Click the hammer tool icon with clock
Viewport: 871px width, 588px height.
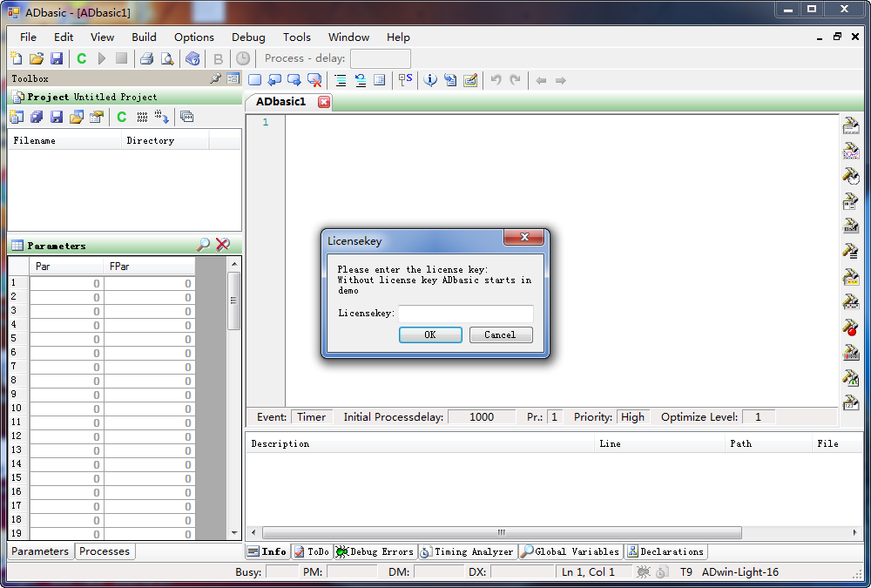coord(850,176)
